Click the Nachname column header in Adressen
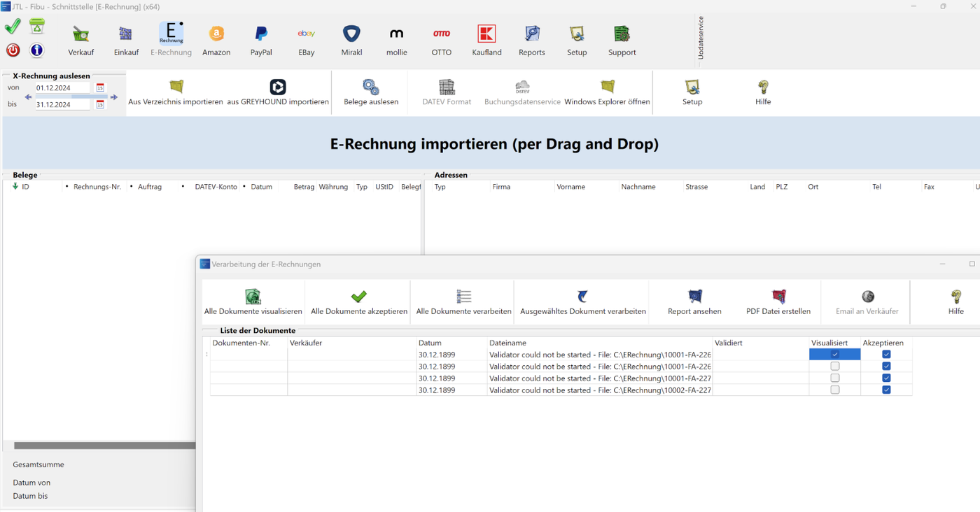 pos(638,187)
